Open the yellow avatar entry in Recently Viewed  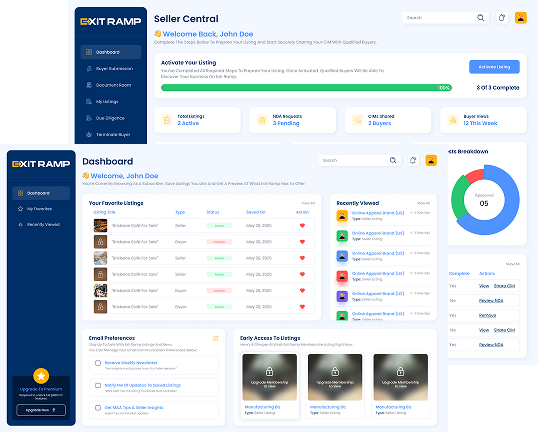[x=342, y=215]
